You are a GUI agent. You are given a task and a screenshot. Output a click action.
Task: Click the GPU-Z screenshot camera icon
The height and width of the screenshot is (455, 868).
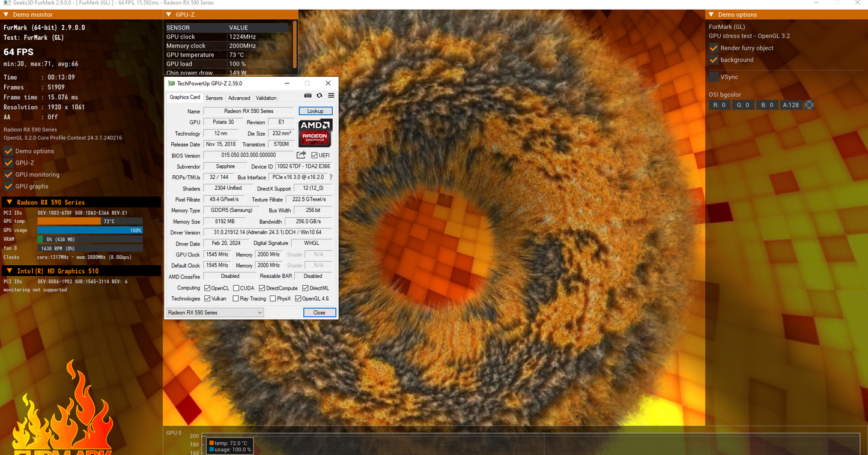click(308, 96)
